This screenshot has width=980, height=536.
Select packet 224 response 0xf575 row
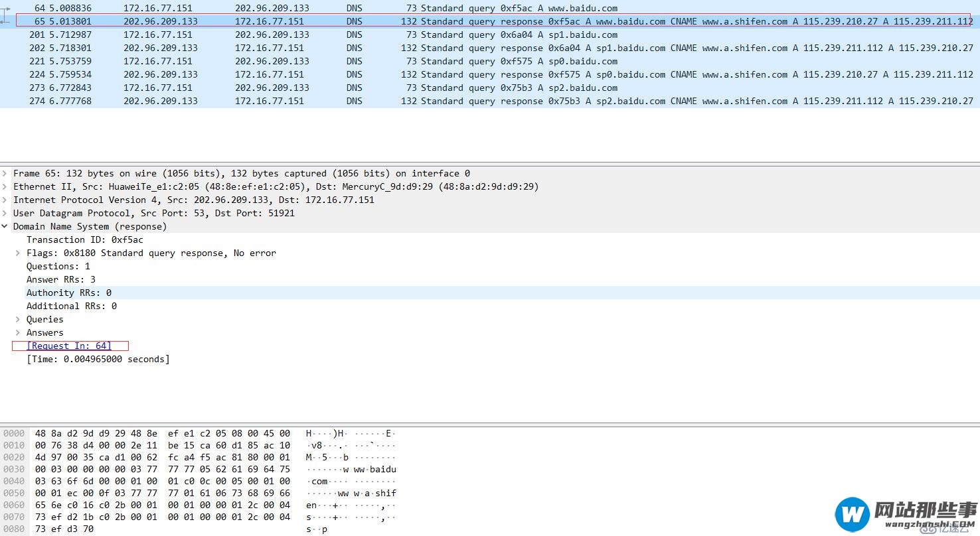490,74
